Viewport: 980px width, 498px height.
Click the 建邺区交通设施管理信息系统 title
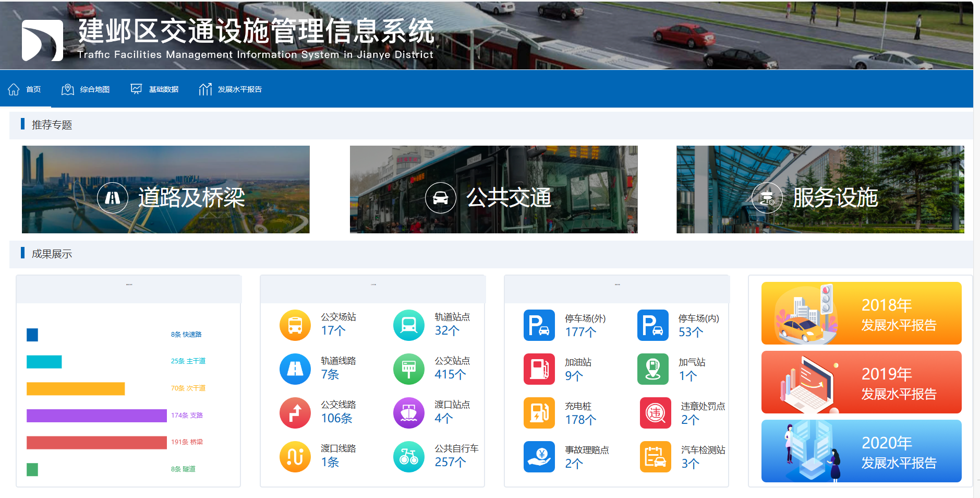(256, 31)
